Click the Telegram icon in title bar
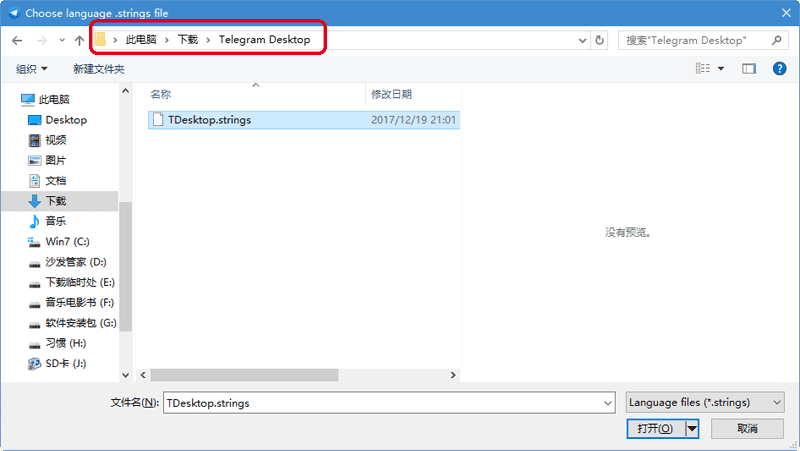This screenshot has width=800, height=451. [x=14, y=13]
